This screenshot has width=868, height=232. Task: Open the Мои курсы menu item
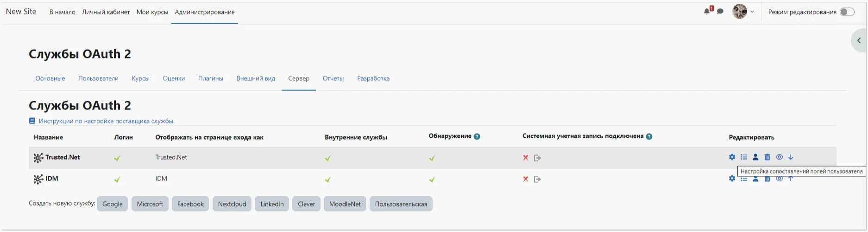152,12
